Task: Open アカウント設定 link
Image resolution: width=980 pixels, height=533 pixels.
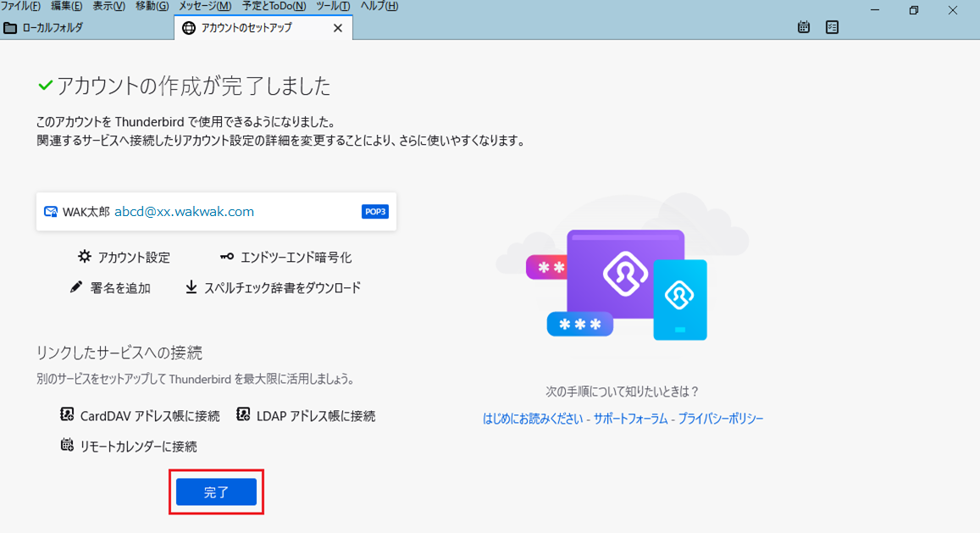Action: point(134,257)
